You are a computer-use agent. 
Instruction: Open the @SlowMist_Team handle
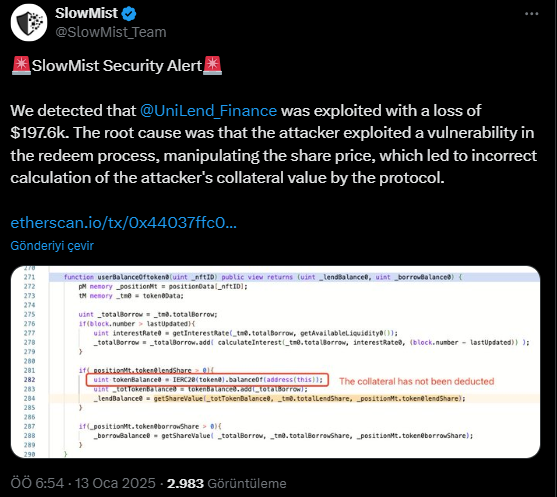(111, 32)
